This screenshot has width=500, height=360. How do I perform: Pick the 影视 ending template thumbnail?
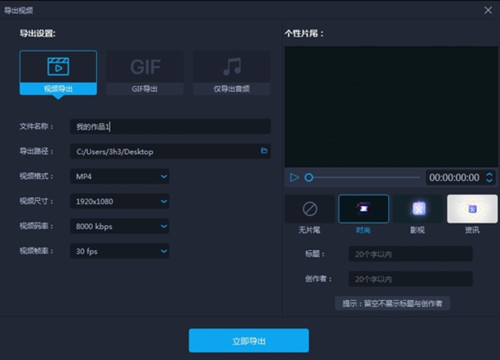[418, 209]
